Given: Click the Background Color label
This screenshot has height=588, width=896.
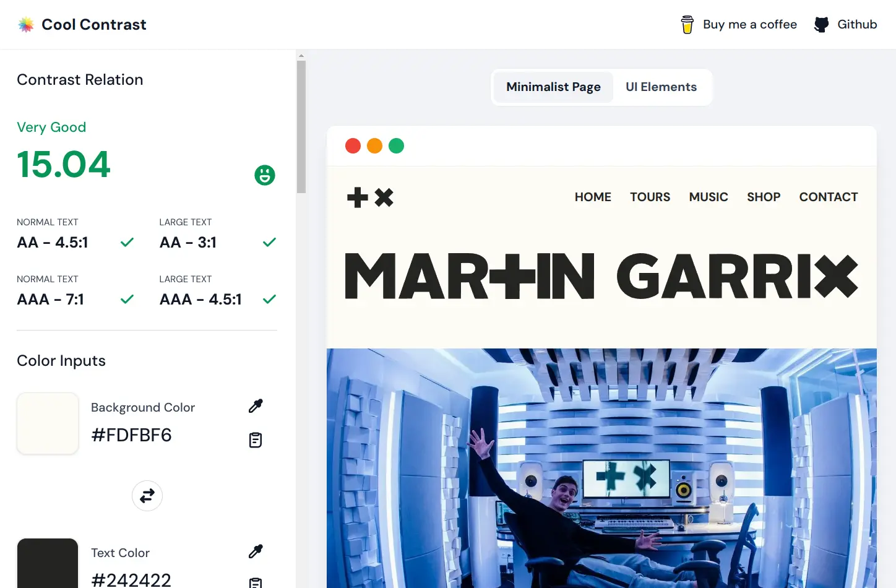Looking at the screenshot, I should coord(143,407).
